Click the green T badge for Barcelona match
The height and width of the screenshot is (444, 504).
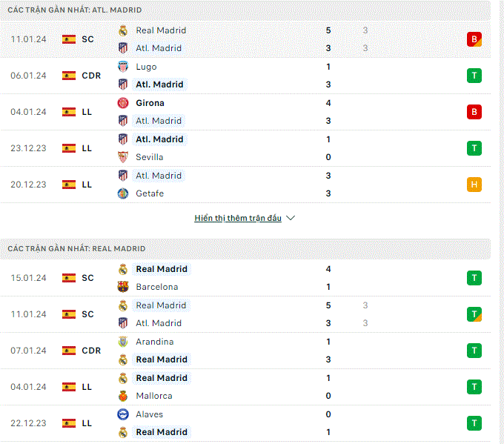474,278
